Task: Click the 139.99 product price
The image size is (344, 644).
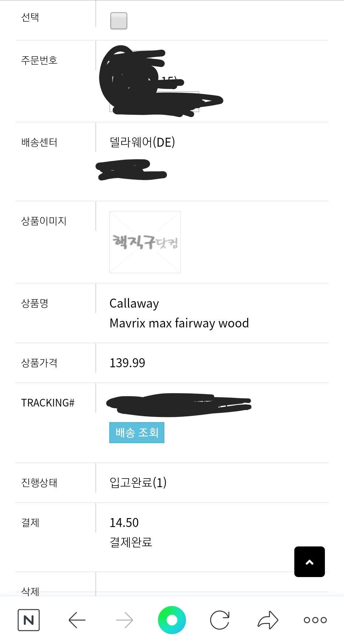Action: [x=127, y=363]
